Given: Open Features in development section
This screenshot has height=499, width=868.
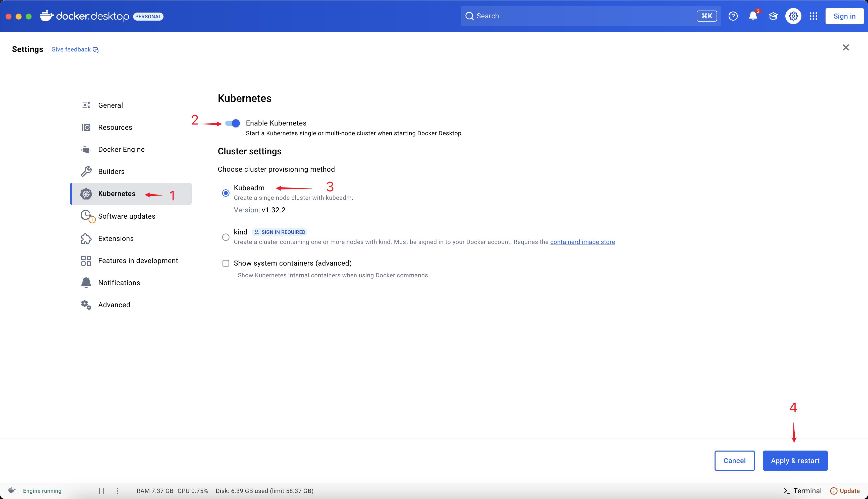Looking at the screenshot, I should [131, 261].
